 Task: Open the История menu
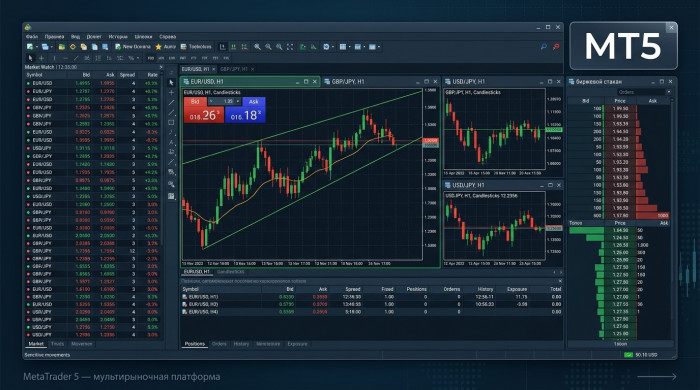(x=118, y=37)
